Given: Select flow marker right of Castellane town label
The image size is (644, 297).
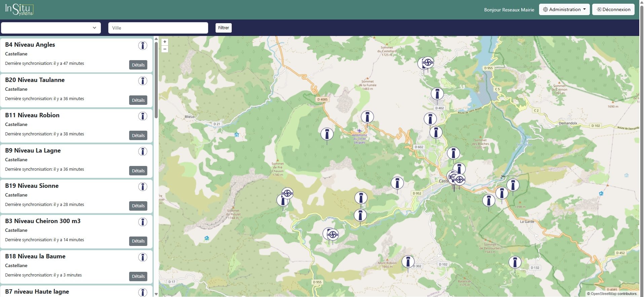Looking at the screenshot, I should click(x=459, y=179).
